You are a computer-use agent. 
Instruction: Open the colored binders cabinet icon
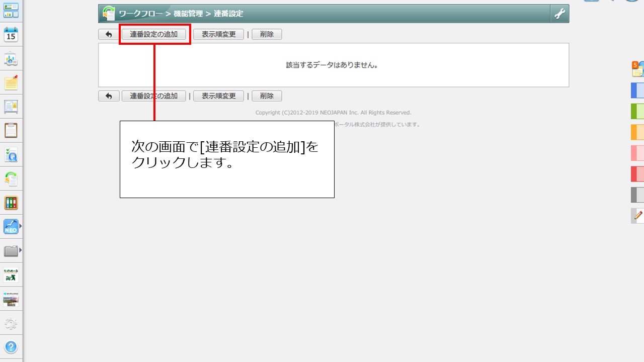[x=11, y=203]
